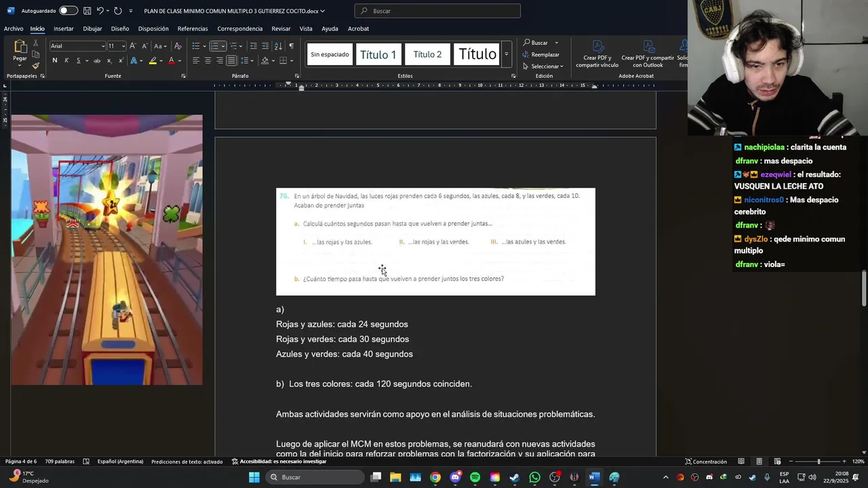Click the numbered list icon

pos(214,46)
